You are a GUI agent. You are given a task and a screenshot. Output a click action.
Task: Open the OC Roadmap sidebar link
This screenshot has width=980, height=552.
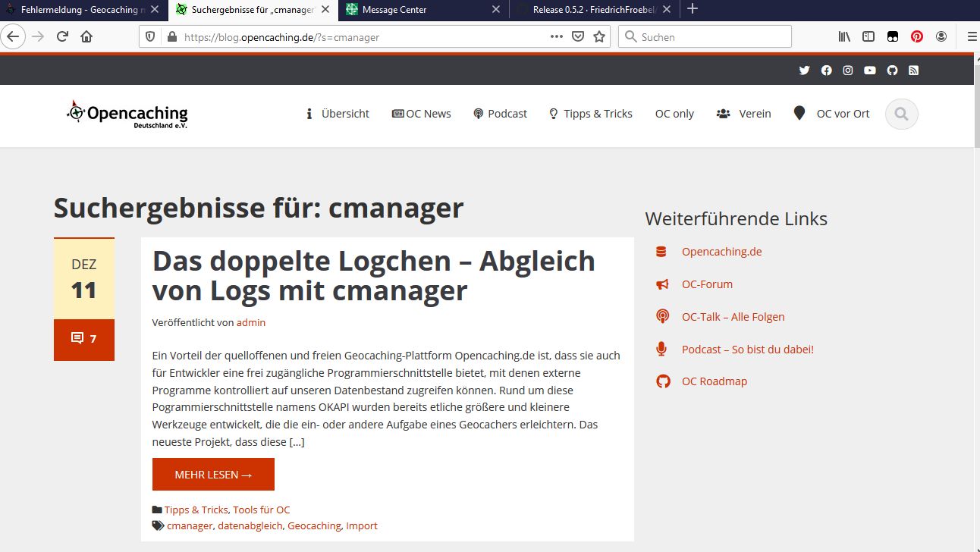tap(714, 381)
